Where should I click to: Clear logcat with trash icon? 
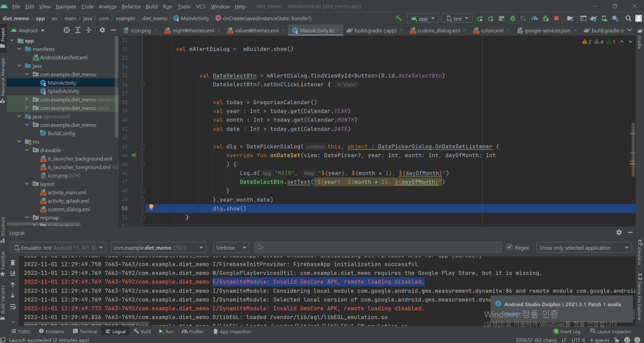pyautogui.click(x=13, y=262)
